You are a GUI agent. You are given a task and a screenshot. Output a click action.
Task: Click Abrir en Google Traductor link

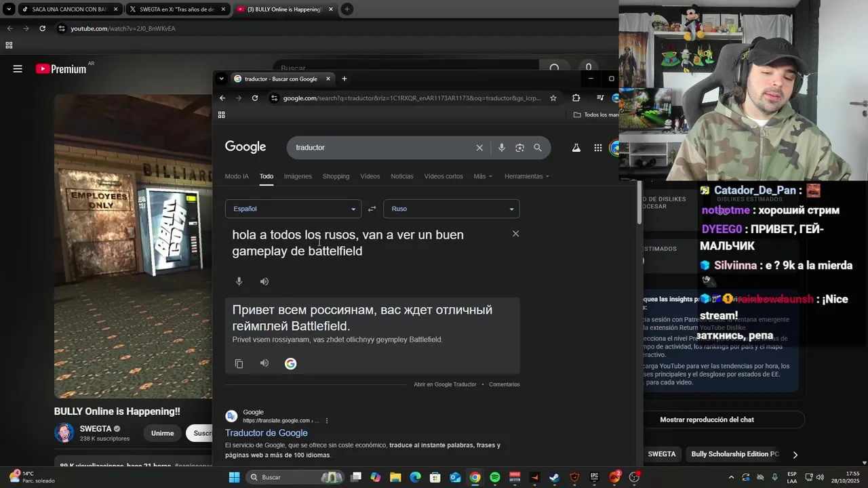click(x=446, y=384)
